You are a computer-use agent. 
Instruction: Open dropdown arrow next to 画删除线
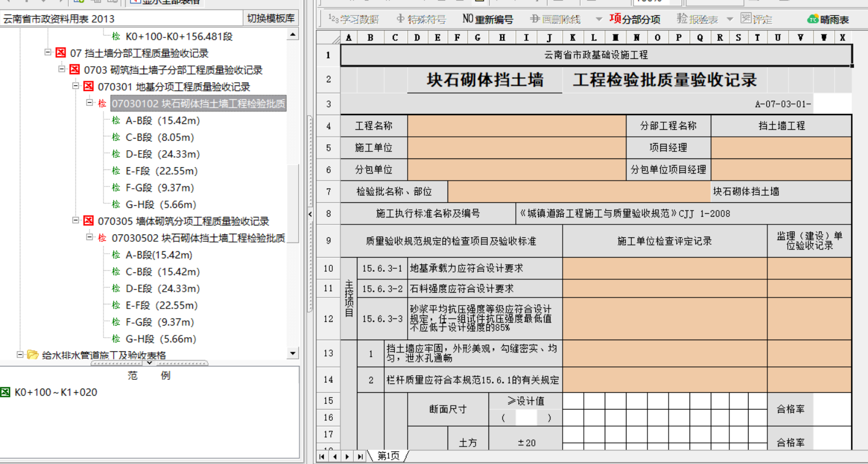598,19
